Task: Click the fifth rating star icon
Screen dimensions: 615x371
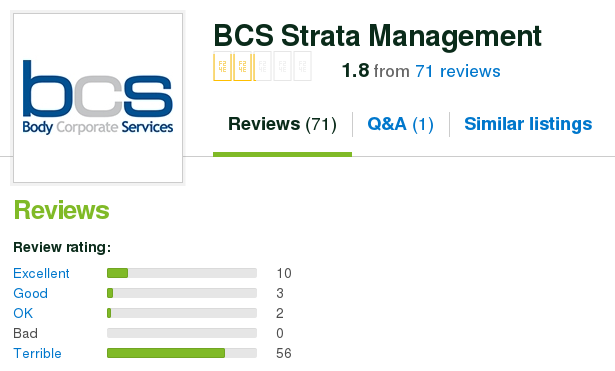Action: (x=302, y=66)
